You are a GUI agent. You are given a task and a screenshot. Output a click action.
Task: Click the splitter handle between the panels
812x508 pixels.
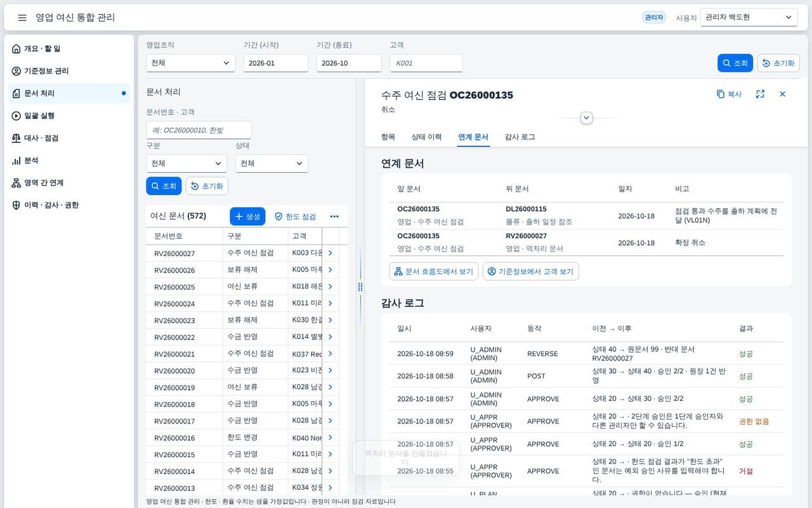360,287
